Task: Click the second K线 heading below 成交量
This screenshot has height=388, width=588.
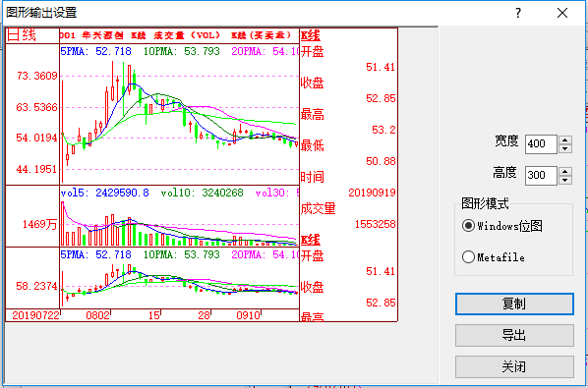Action: pos(311,240)
